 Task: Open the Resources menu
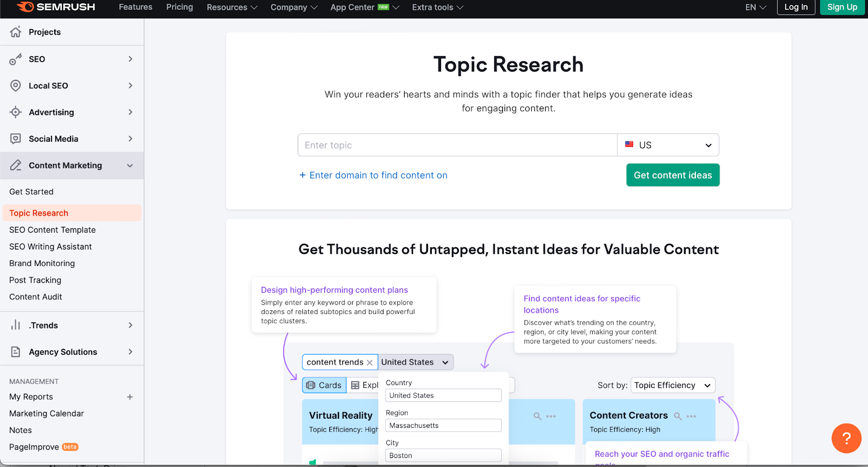(x=232, y=7)
